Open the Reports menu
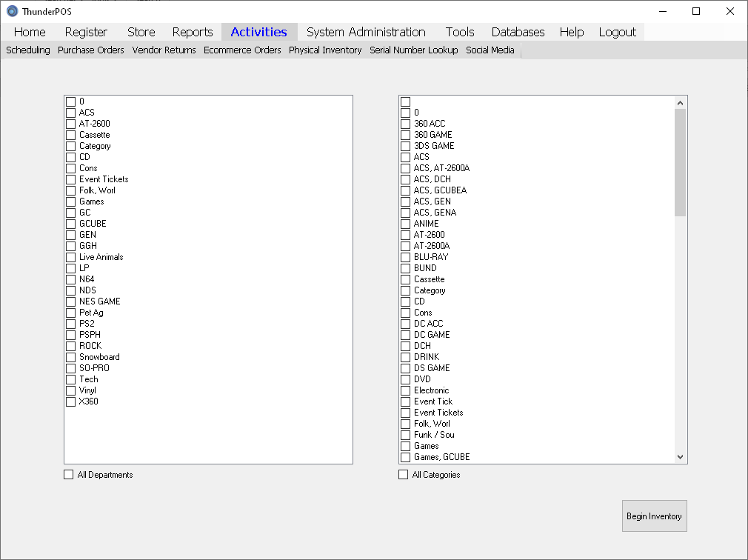Viewport: 748px width, 560px height. pos(192,32)
